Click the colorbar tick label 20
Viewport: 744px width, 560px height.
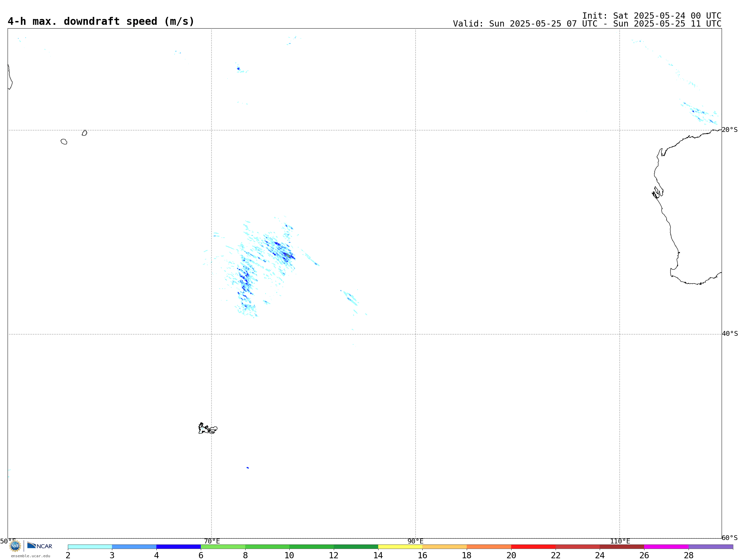(x=511, y=555)
